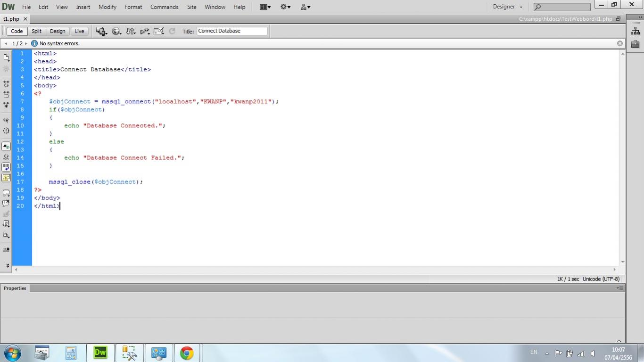
Task: Click the volume icon in system tray
Action: point(593,353)
